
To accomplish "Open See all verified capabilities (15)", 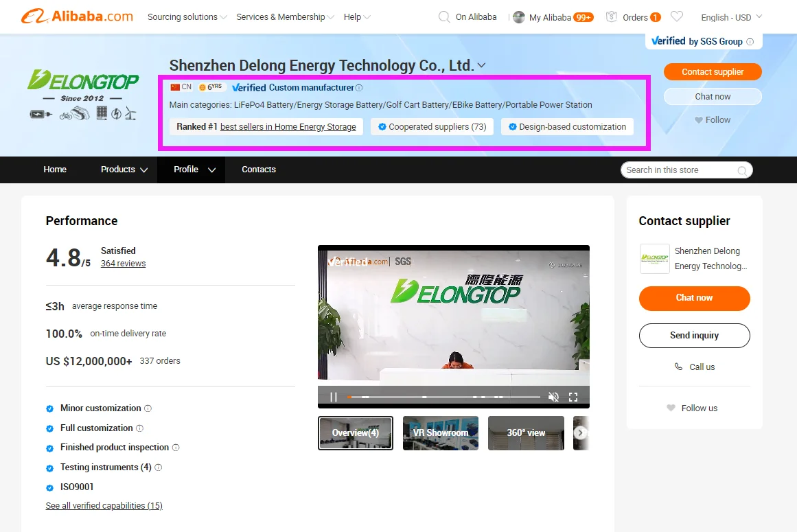I will coord(104,506).
